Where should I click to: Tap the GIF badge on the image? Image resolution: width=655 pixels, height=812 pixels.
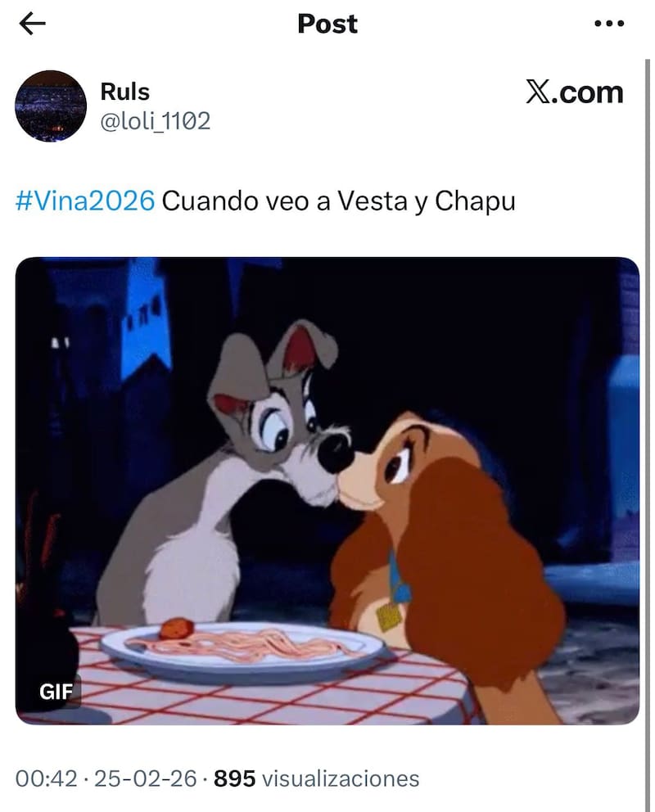56,692
